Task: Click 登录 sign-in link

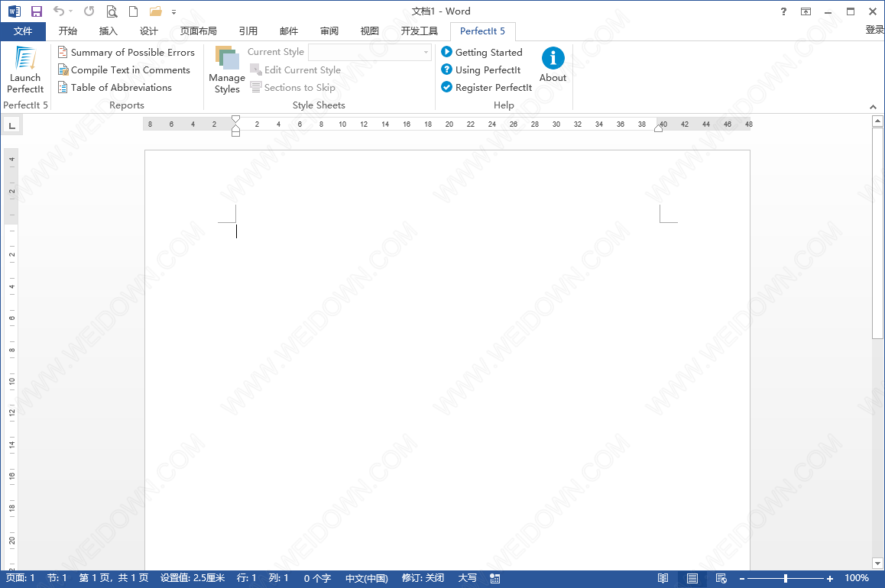Action: [x=874, y=30]
